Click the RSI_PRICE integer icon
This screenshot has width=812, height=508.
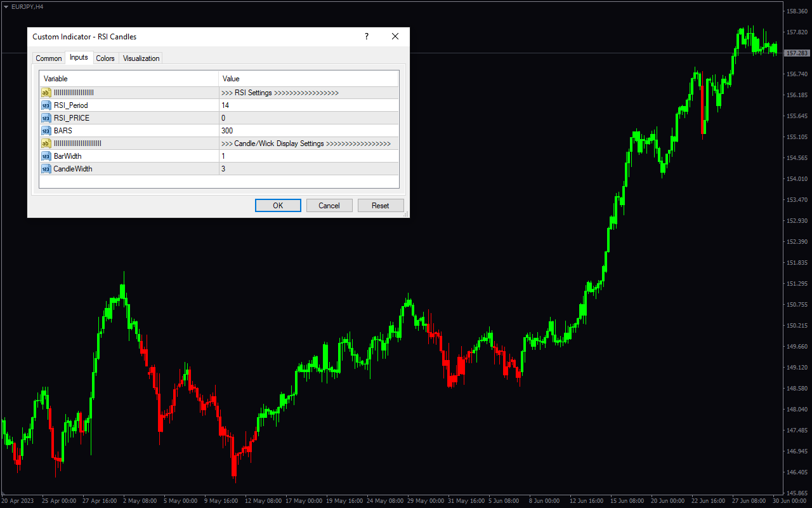(x=46, y=118)
